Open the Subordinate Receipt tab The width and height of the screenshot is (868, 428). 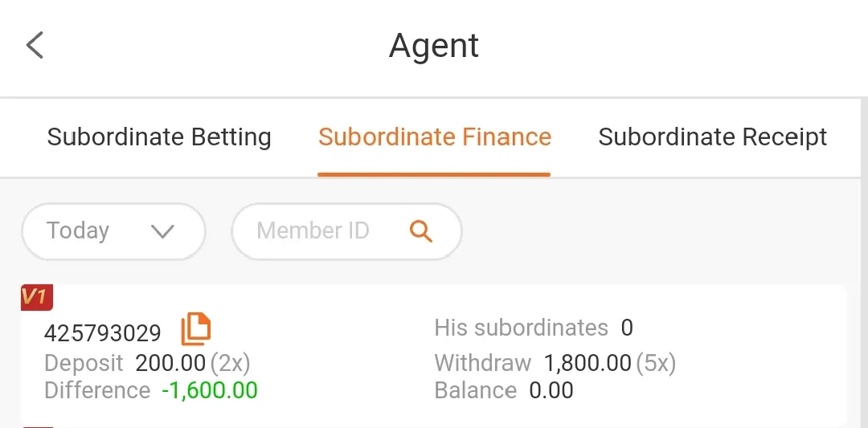point(712,137)
